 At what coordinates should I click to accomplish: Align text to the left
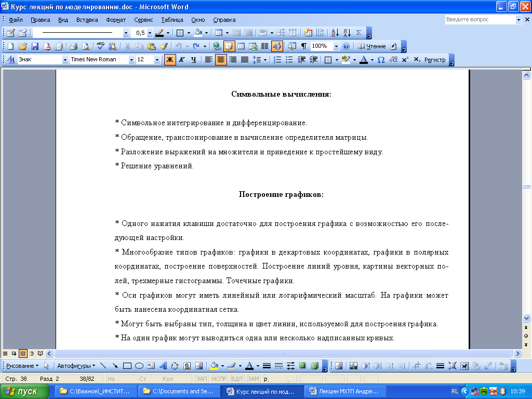coord(209,60)
